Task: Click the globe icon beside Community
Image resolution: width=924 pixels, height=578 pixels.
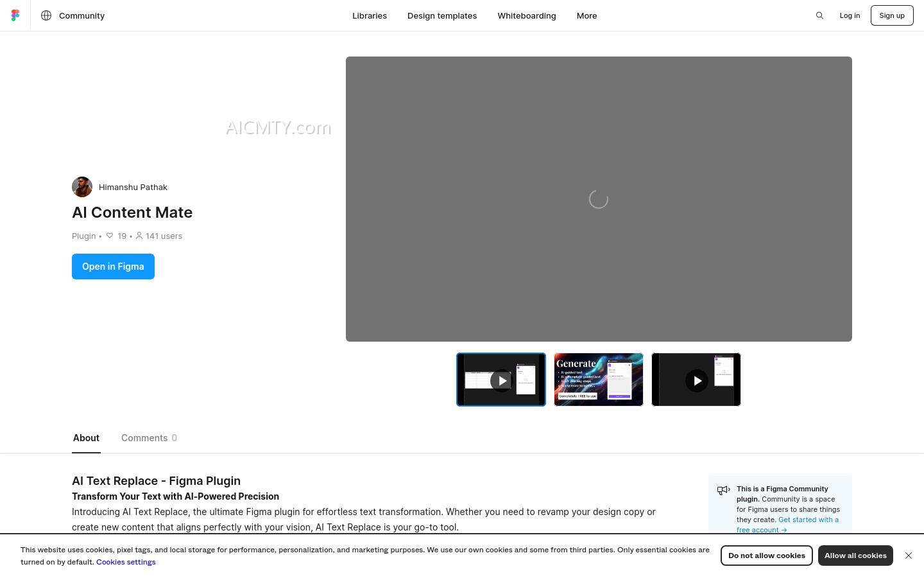Action: point(46,15)
